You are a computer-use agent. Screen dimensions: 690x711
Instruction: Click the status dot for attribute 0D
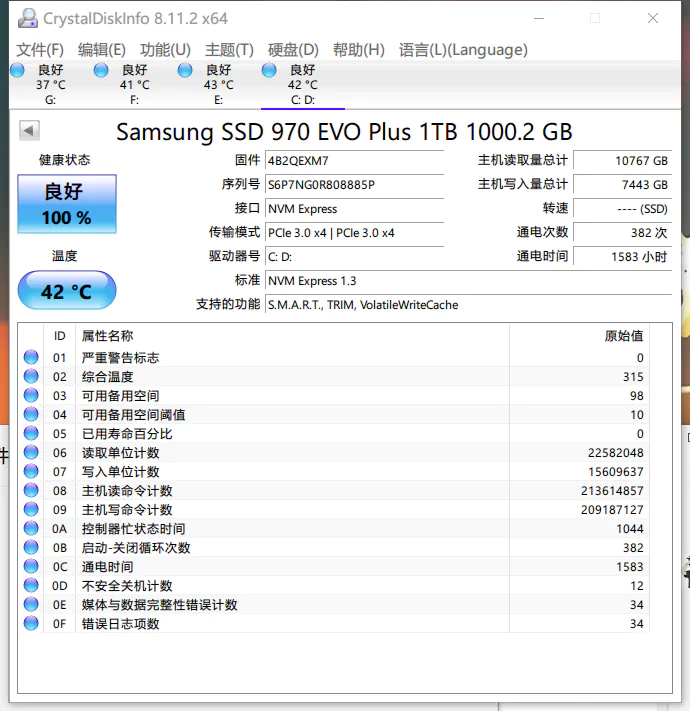point(31,585)
